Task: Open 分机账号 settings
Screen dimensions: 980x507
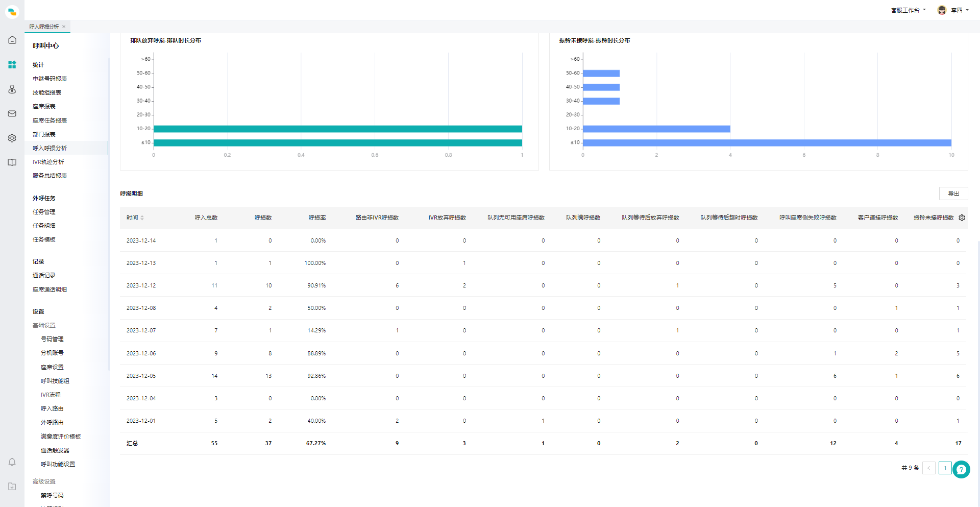Action: click(52, 353)
